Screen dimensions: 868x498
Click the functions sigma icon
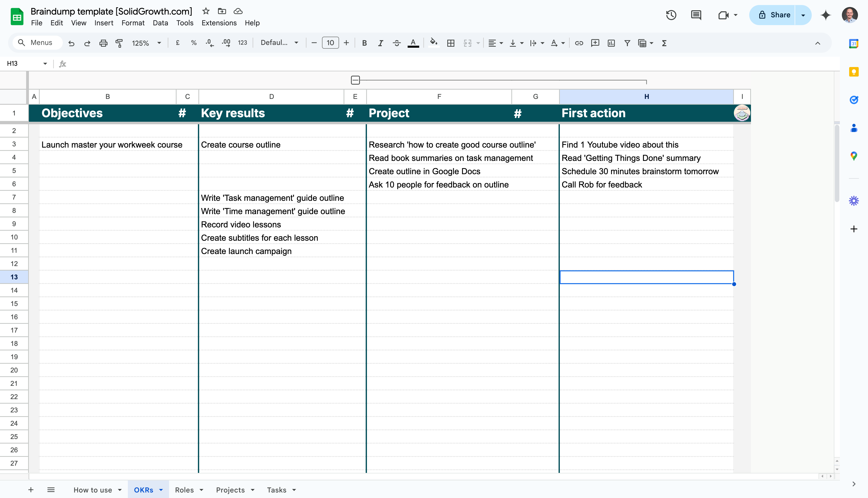pyautogui.click(x=664, y=43)
